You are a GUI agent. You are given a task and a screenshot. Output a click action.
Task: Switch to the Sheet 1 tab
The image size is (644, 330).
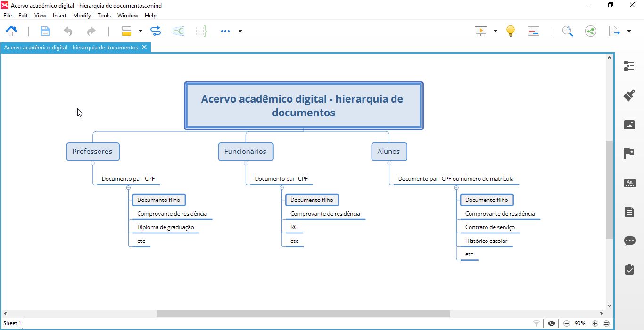point(11,323)
